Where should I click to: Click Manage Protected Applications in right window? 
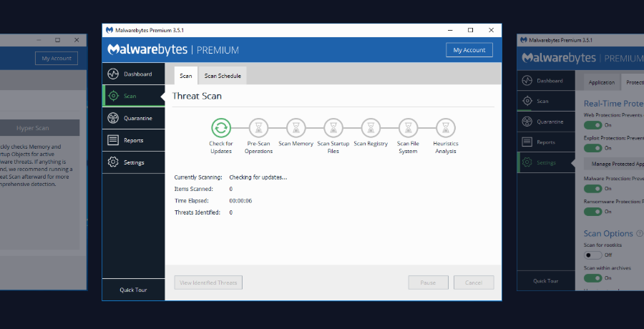(x=614, y=164)
